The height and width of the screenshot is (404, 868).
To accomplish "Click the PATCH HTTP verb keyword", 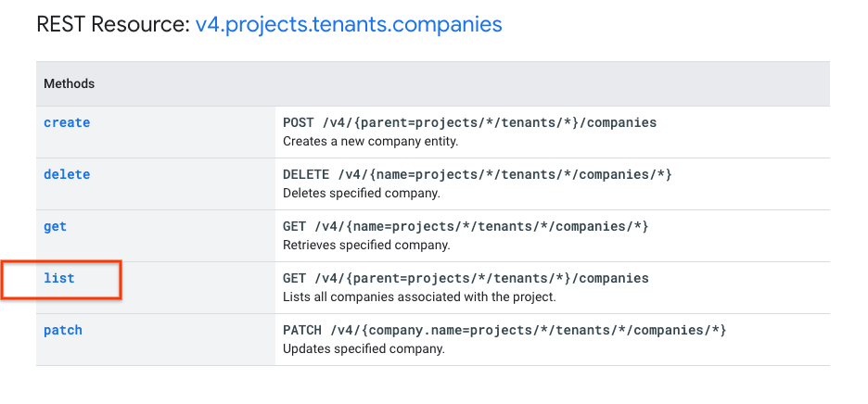I will click(302, 330).
